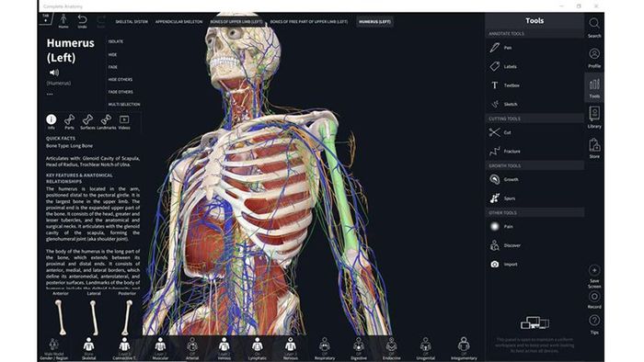Viewport: 644px width, 362px height.
Task: Toggle the Respiratory system layer on
Action: [x=325, y=349]
